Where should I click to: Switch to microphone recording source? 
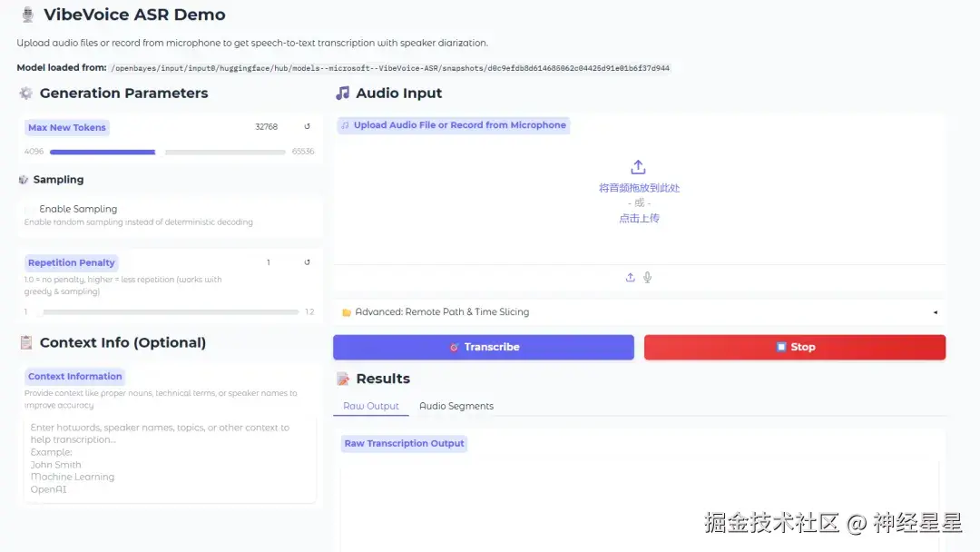pyautogui.click(x=648, y=278)
